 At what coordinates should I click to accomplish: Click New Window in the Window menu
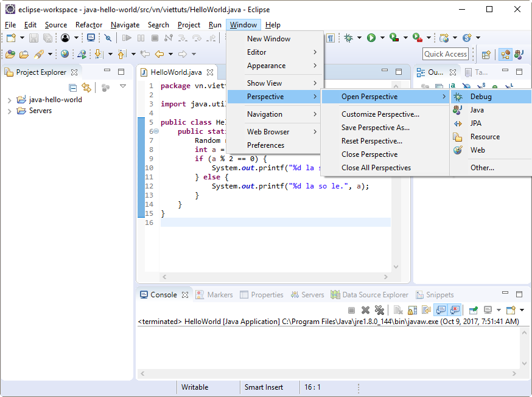coord(275,39)
